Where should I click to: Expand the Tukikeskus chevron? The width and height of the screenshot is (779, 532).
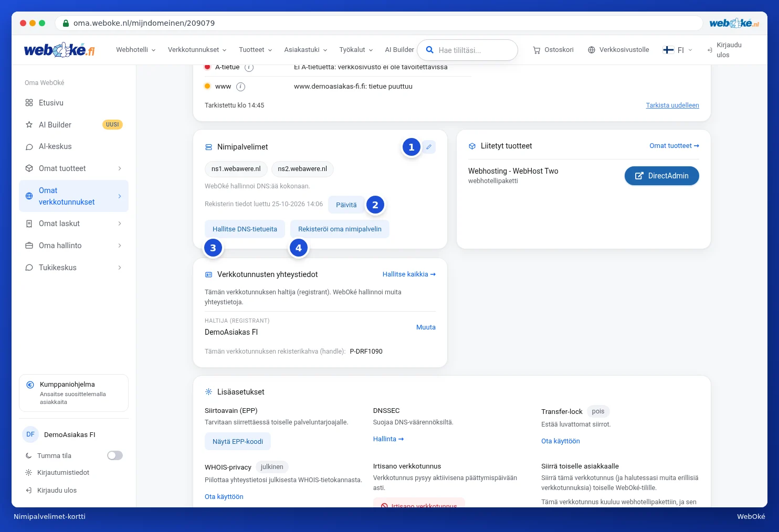[x=120, y=268]
